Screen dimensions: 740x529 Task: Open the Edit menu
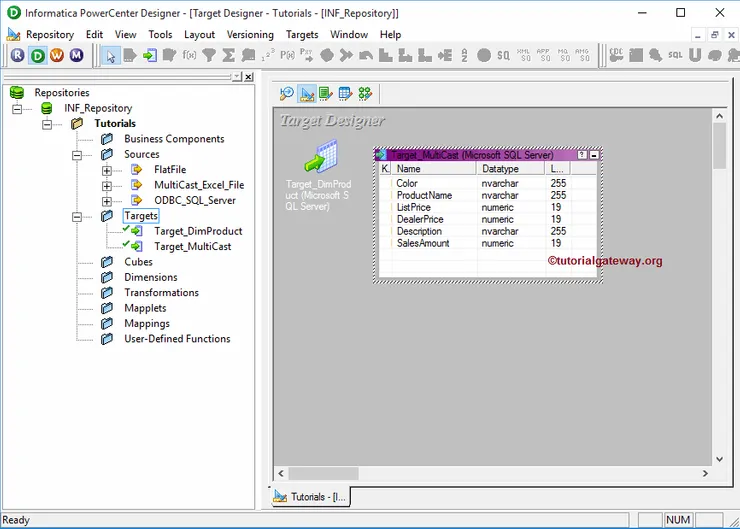coord(94,34)
